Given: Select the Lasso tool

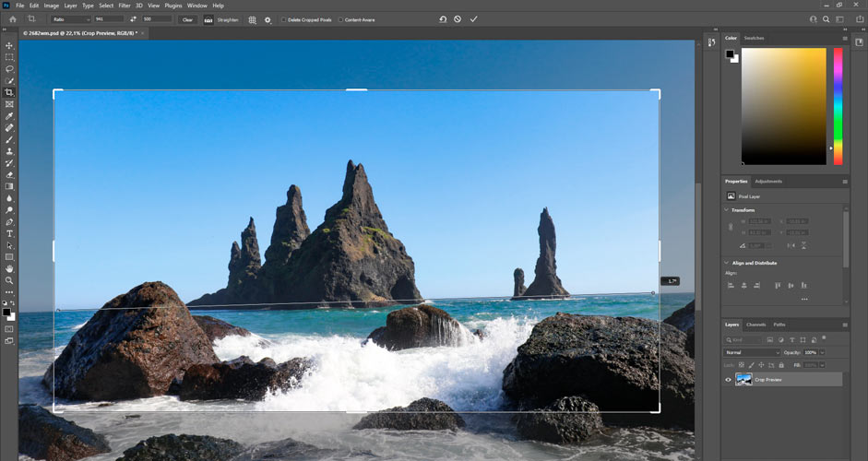Looking at the screenshot, I should coord(9,69).
